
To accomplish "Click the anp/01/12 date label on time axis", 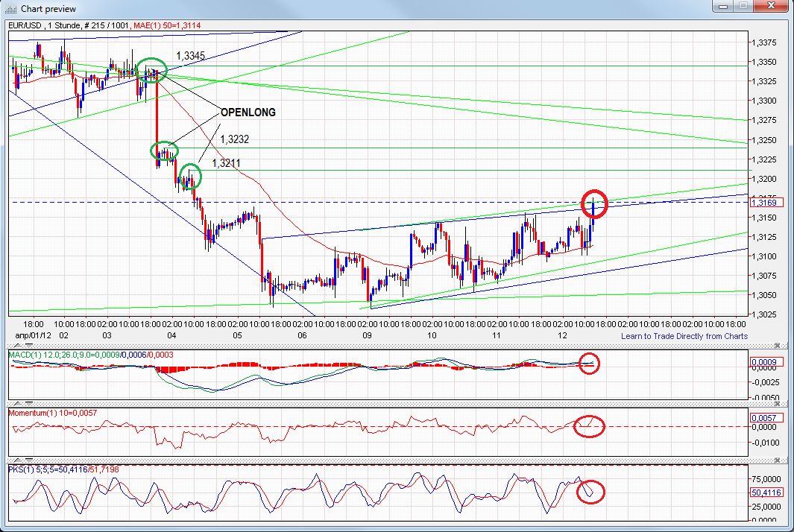I will [x=33, y=335].
